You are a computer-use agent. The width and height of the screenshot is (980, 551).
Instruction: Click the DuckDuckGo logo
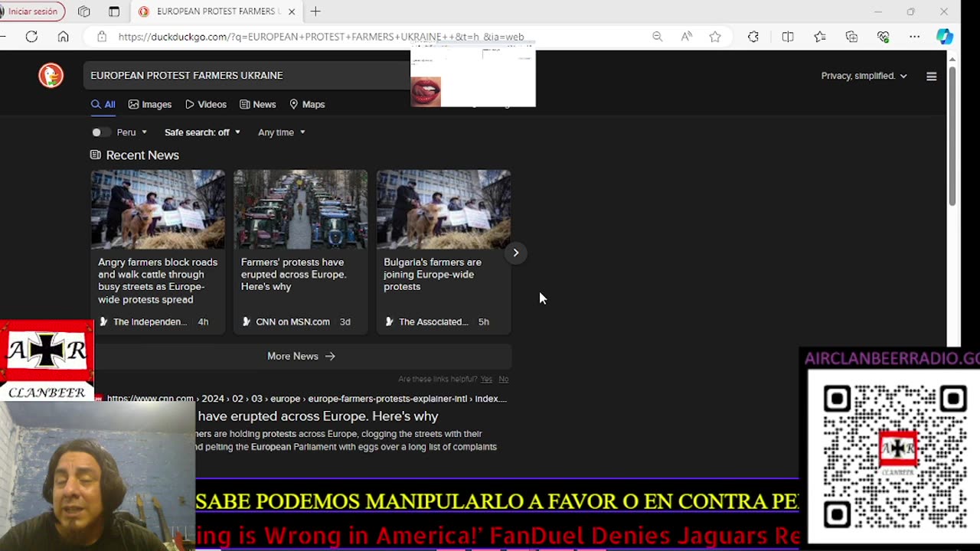click(x=51, y=75)
